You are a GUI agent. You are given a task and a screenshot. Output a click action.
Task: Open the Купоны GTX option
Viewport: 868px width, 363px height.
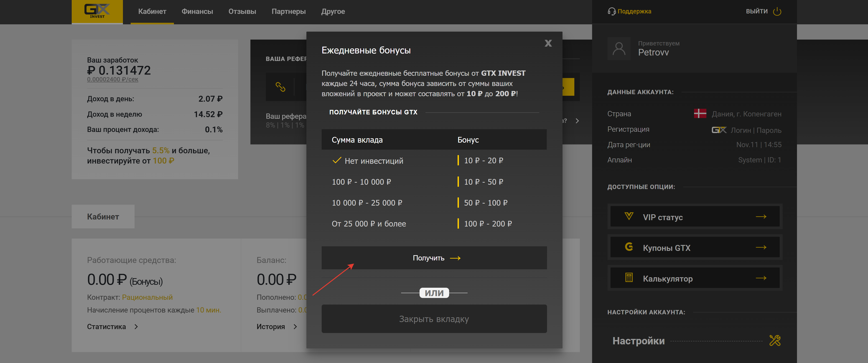point(695,247)
